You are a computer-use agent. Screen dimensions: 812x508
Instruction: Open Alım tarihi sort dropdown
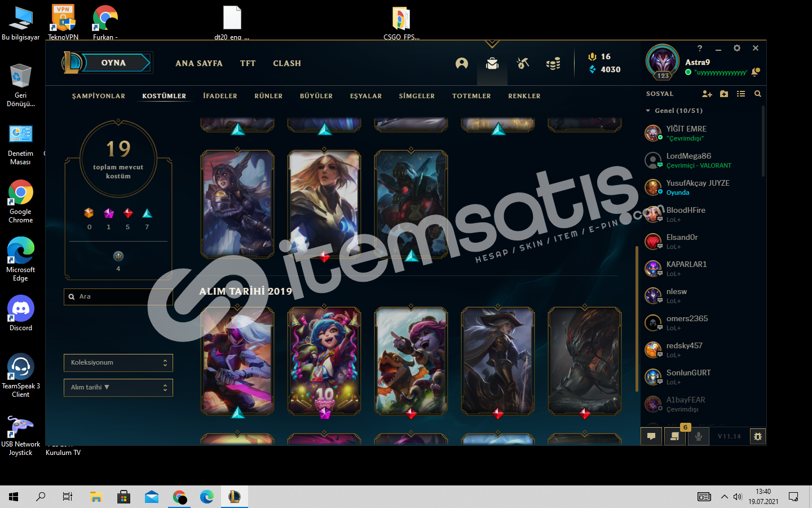coord(118,387)
